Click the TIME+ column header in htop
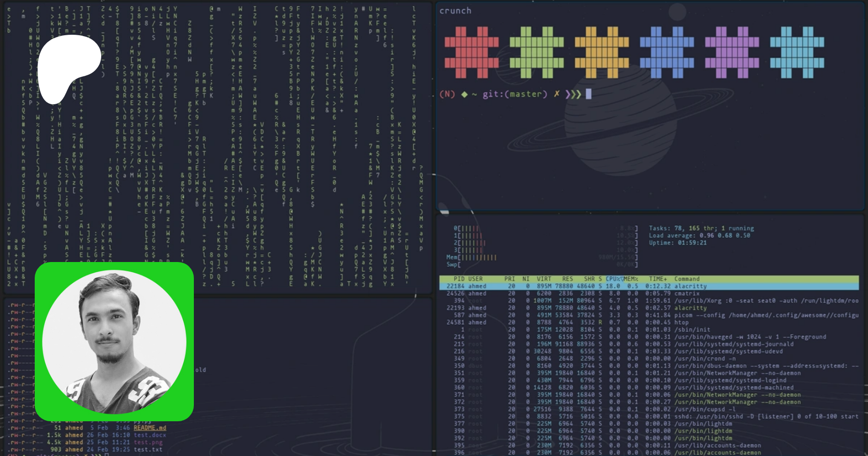 pyautogui.click(x=658, y=279)
